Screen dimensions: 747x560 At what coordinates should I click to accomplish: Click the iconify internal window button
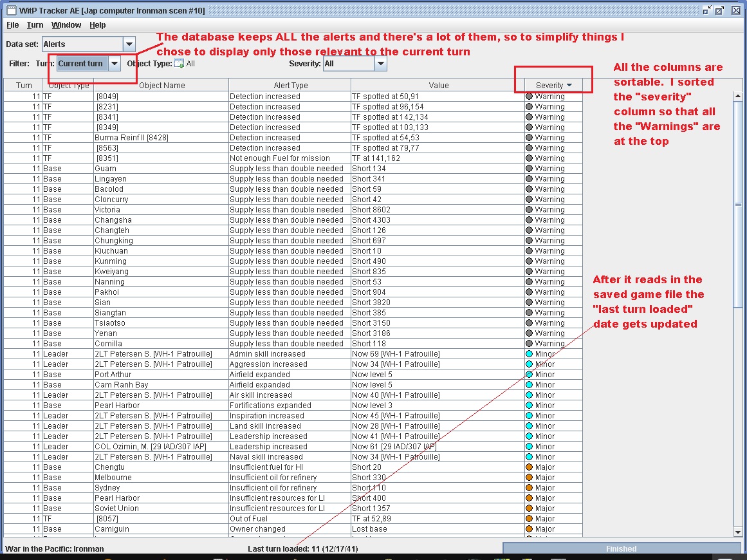[707, 10]
